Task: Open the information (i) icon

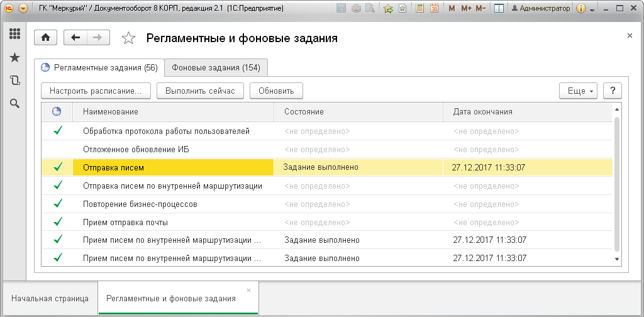Action: [x=580, y=8]
